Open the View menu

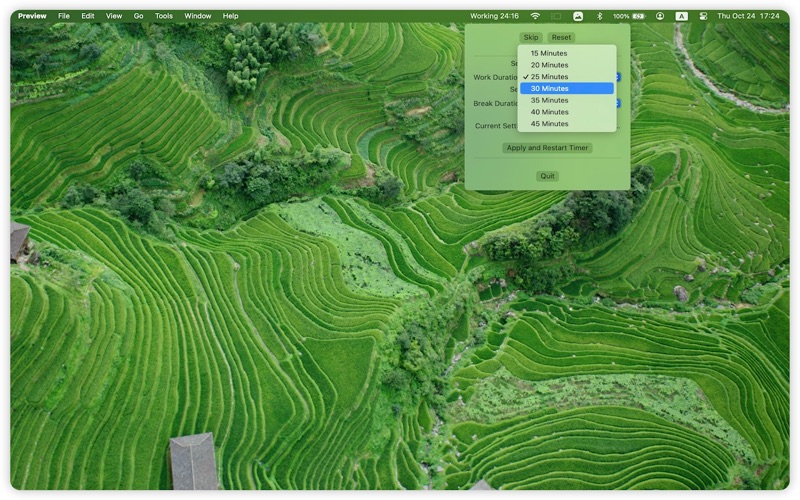114,16
